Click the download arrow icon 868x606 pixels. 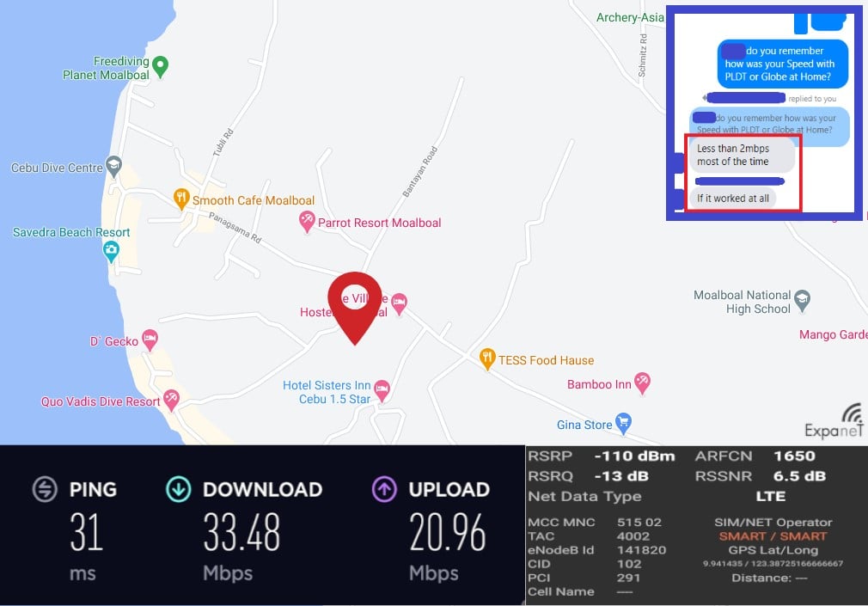coord(178,489)
